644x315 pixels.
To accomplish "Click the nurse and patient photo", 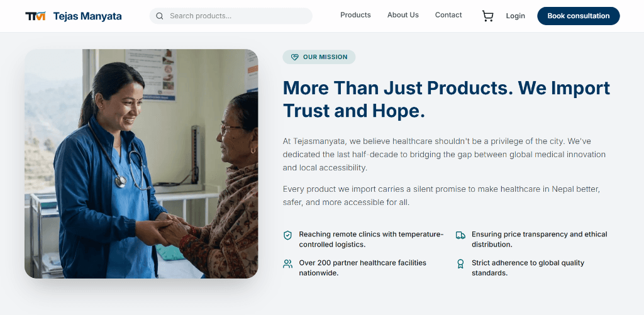I will [x=142, y=163].
